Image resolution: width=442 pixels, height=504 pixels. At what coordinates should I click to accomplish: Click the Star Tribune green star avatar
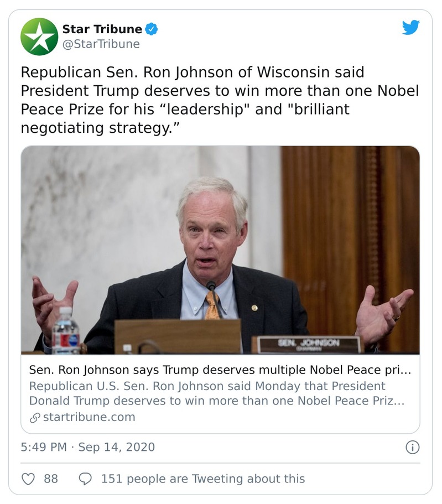(x=39, y=37)
